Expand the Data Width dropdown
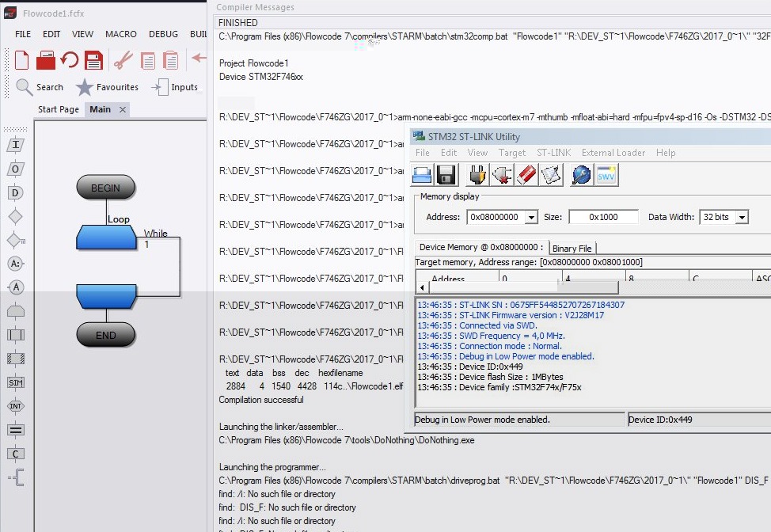This screenshot has height=532, width=771. coord(742,217)
